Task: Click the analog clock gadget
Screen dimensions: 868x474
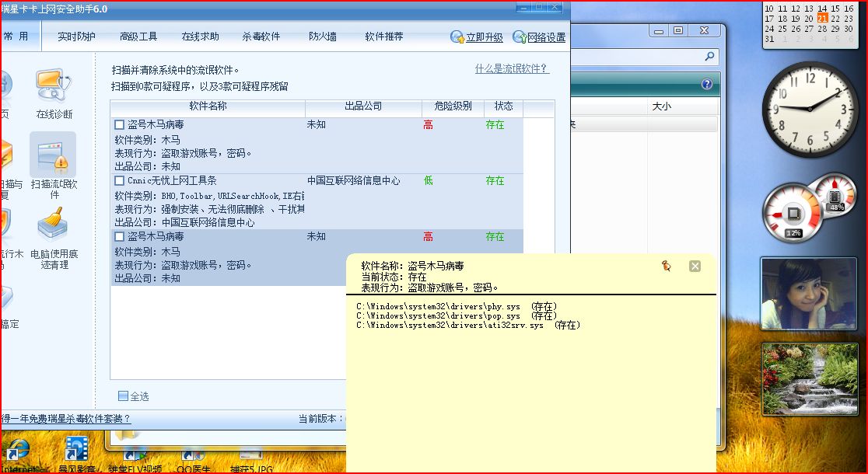Action: click(810, 109)
